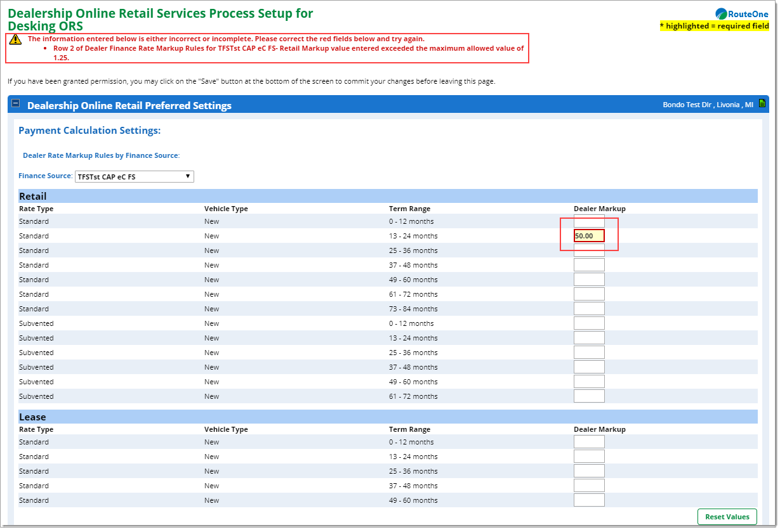Click the Retail Term Range column header
780x532 pixels.
pyautogui.click(x=409, y=209)
